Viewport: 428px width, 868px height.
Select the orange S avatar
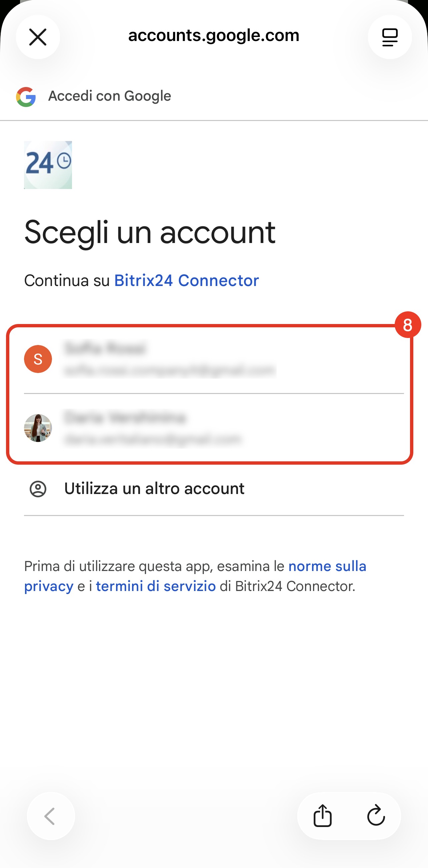coord(38,359)
